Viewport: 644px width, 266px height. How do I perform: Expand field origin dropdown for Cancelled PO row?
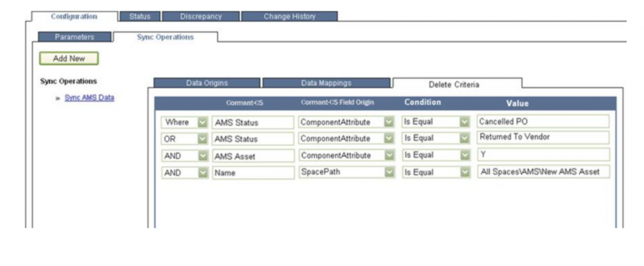(x=389, y=122)
